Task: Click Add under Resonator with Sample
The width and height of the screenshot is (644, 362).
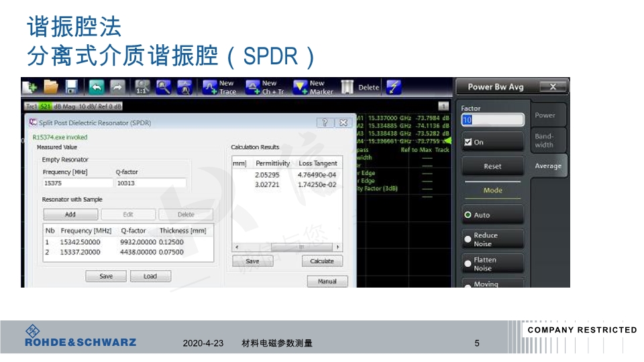Action: tap(70, 215)
